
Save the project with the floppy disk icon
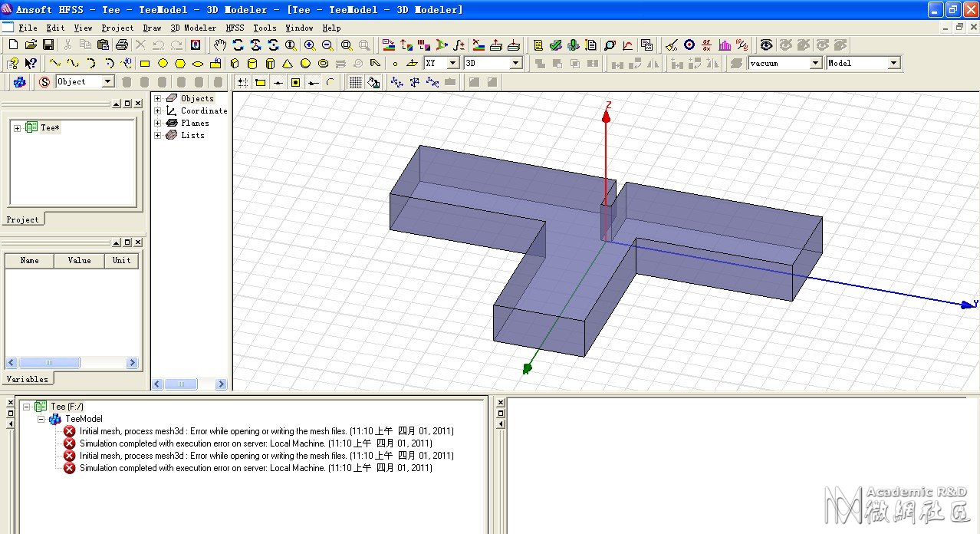48,45
